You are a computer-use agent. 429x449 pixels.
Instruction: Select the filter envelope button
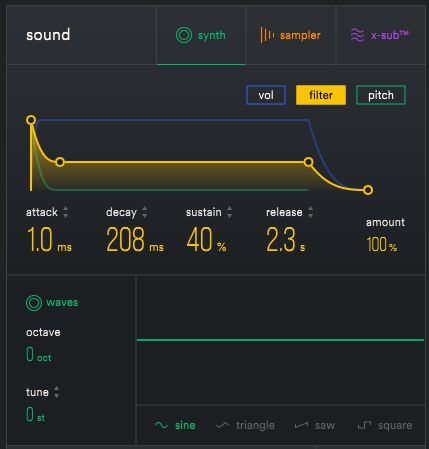click(321, 95)
